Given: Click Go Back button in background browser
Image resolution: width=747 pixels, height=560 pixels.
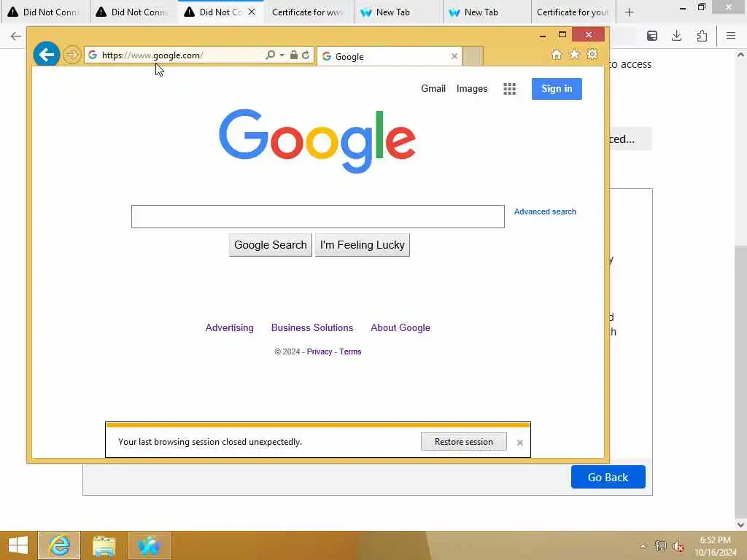Looking at the screenshot, I should [608, 477].
